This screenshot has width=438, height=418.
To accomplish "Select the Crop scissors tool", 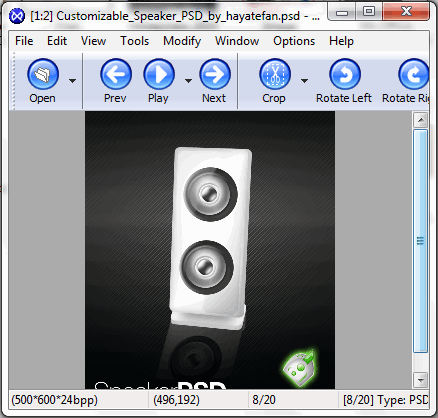I will tap(275, 74).
